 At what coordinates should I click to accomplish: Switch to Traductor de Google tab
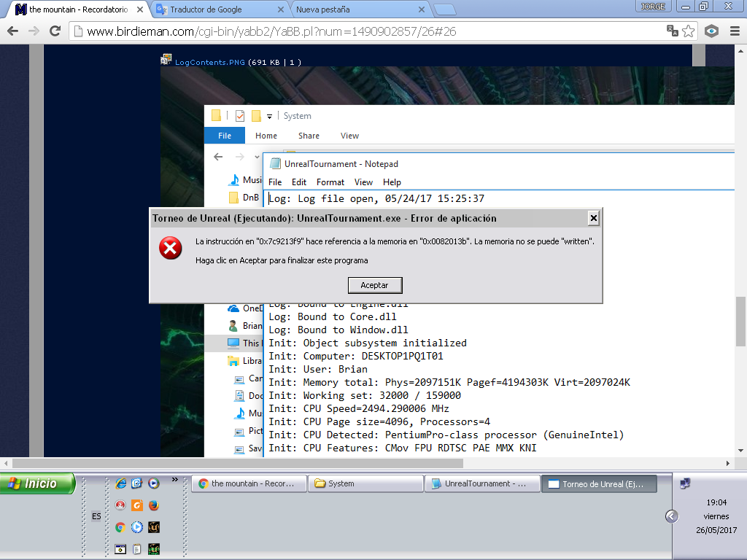point(219,9)
